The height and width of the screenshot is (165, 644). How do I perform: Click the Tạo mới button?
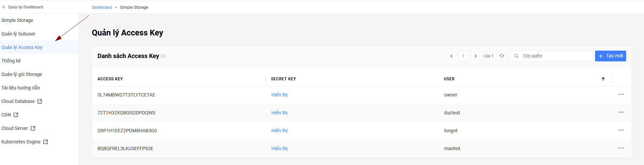click(610, 56)
